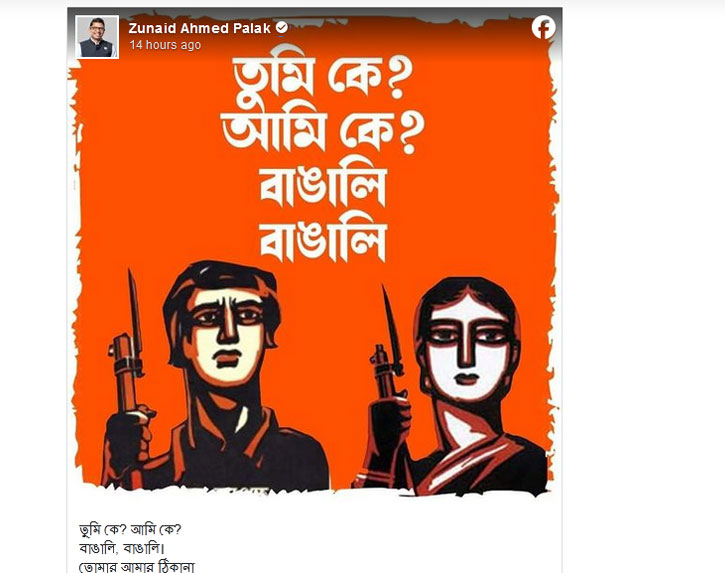Click the bayonet blade above the woman's rifle
Screen dimensions: 725x573
[x=391, y=324]
